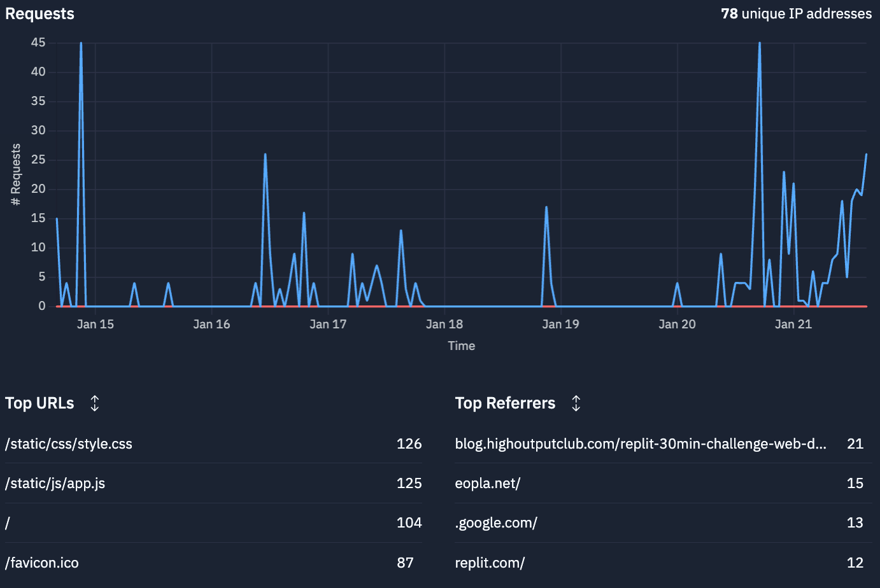Select the /favicon.ico URL row
880x588 pixels.
click(213, 563)
